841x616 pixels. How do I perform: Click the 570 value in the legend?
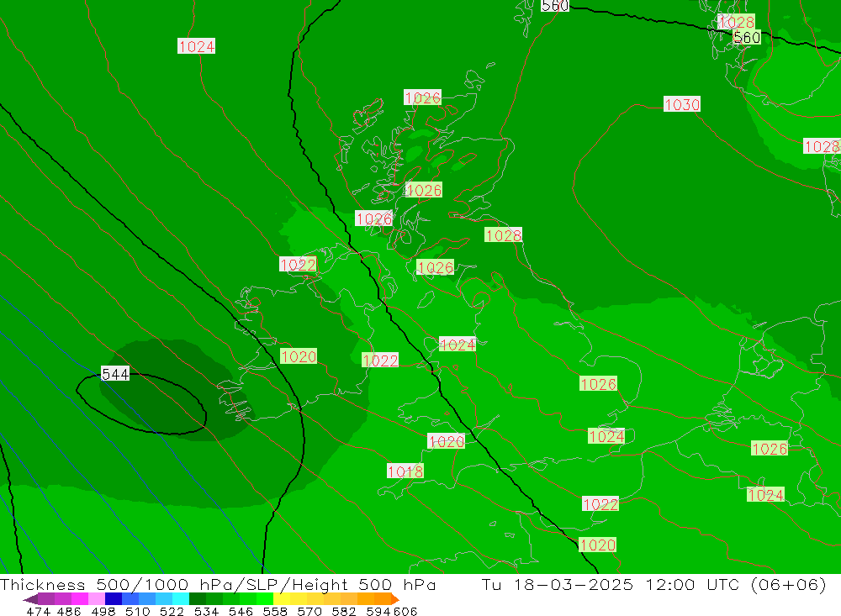click(x=309, y=611)
